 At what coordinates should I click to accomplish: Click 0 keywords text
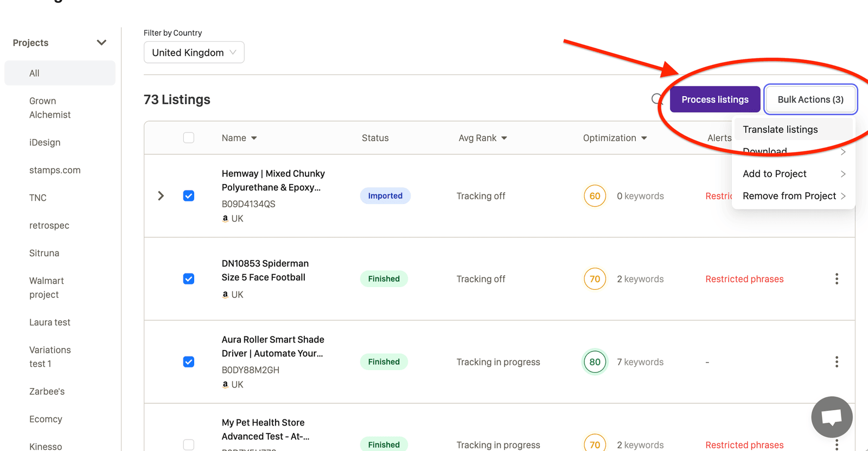point(640,196)
